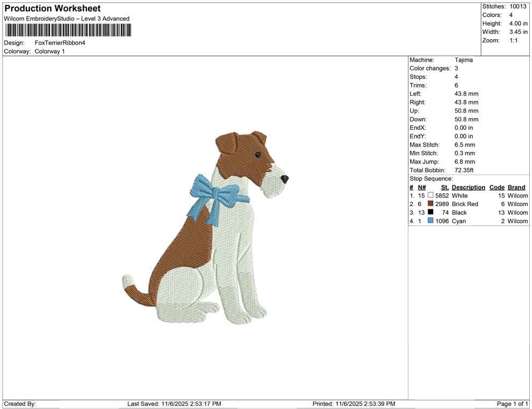This screenshot has width=532, height=409.
Task: Click the Description column header
Action: 468,187
